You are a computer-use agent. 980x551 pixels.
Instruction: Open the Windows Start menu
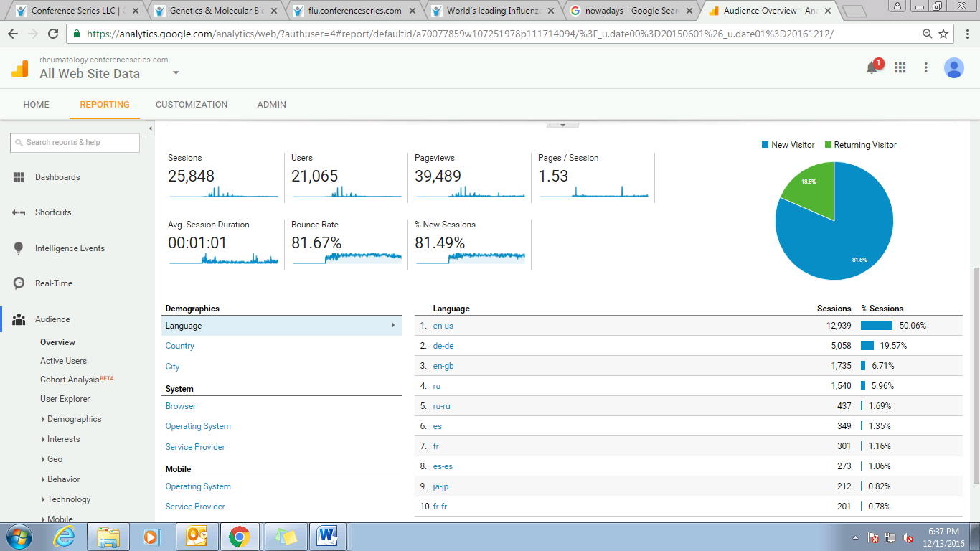(18, 536)
